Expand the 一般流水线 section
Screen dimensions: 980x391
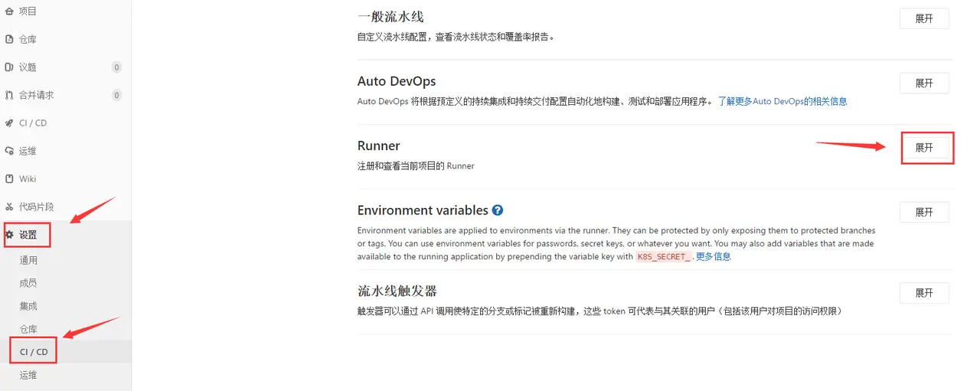coord(924,19)
